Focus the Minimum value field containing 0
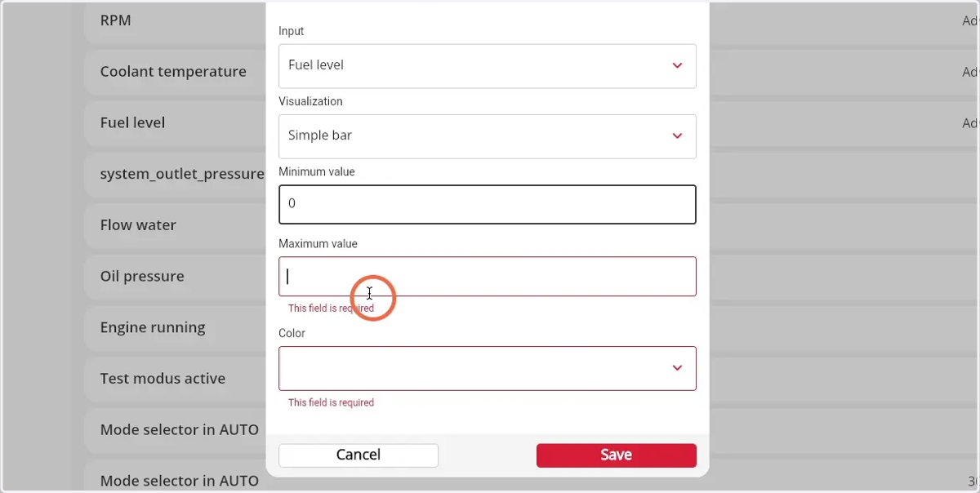 pyautogui.click(x=488, y=204)
